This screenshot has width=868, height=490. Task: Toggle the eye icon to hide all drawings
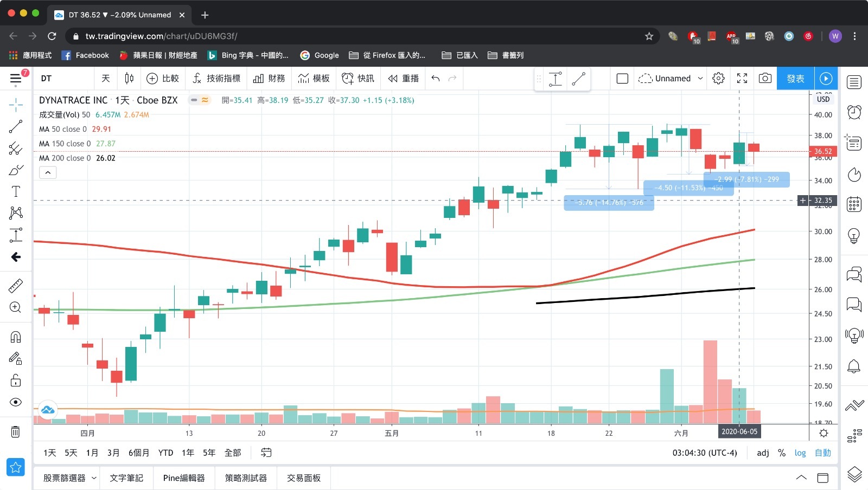[x=16, y=402]
